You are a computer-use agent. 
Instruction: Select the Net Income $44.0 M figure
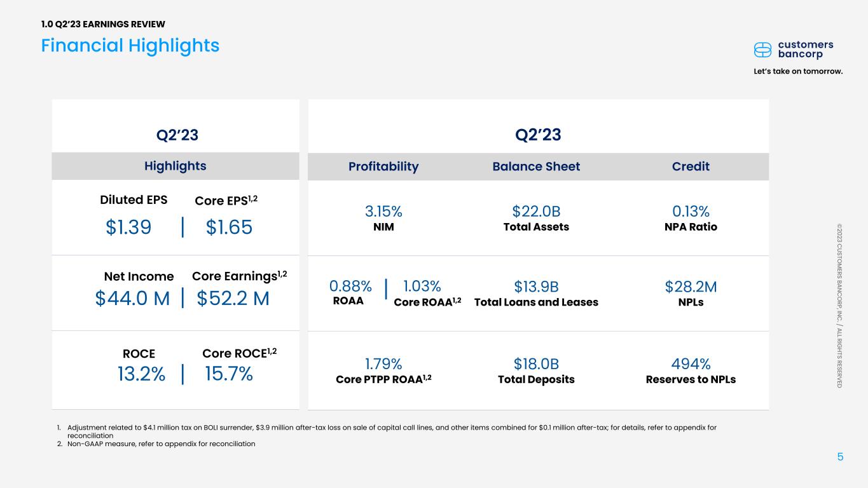133,299
